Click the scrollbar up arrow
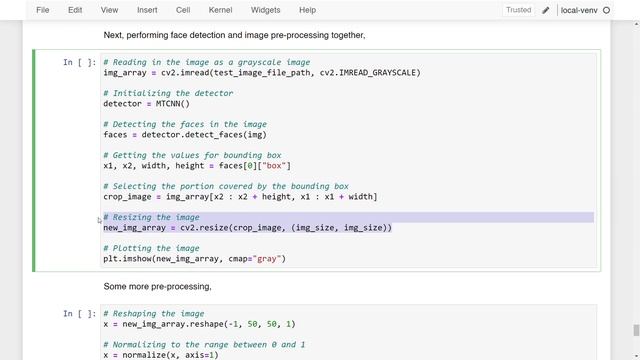Image resolution: width=640 pixels, height=360 pixels. (x=636, y=24)
